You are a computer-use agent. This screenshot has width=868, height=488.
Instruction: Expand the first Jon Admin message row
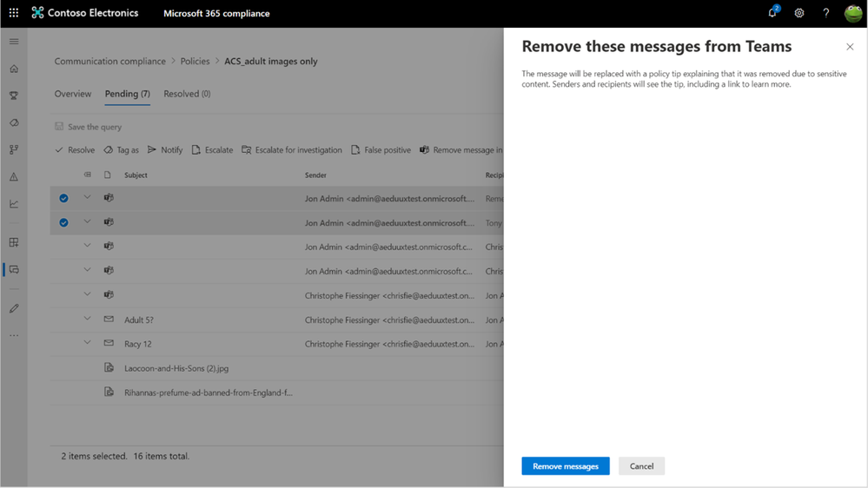click(87, 197)
